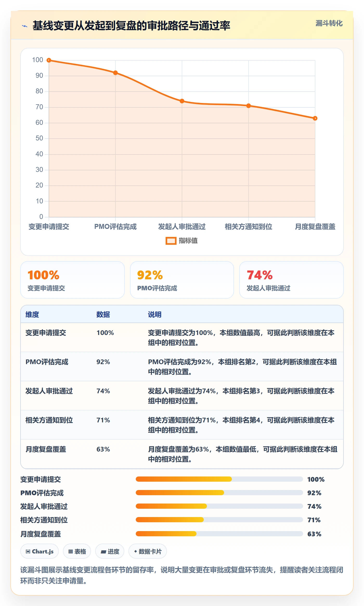Click the 发起人审批通过 chart data point
Viewport: 364px width, 606px height.
[182, 101]
